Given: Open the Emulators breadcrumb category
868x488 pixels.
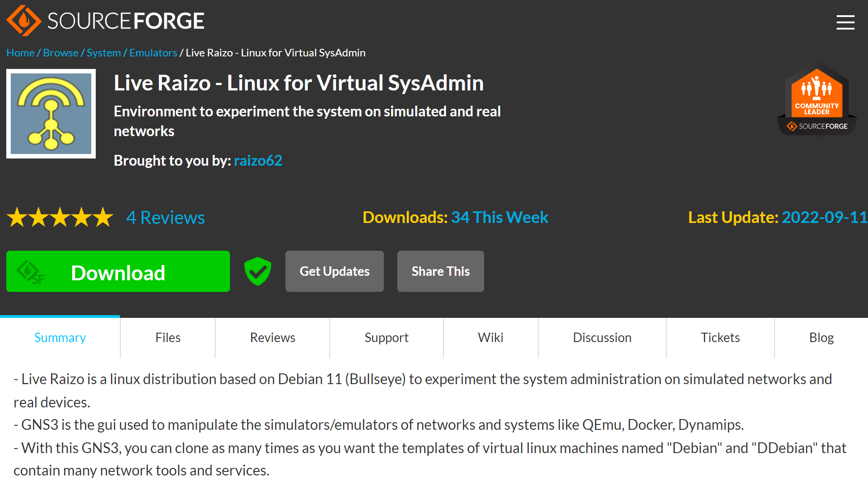Looking at the screenshot, I should pyautogui.click(x=153, y=53).
